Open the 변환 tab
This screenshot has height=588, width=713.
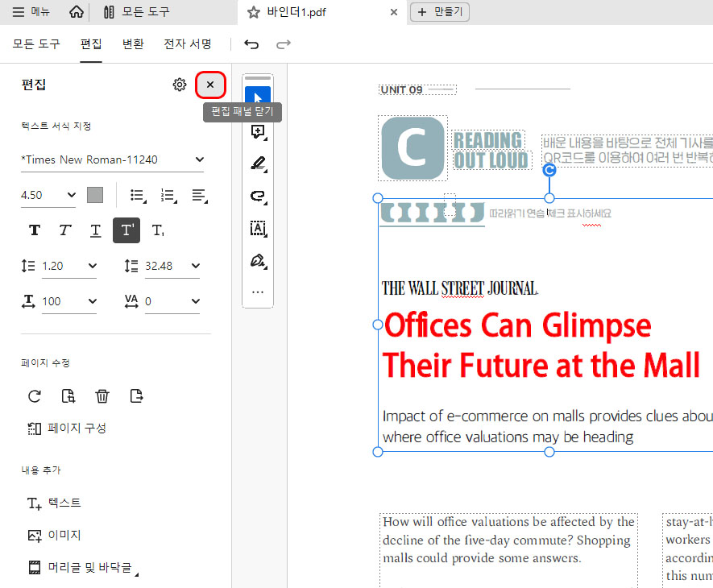pyautogui.click(x=133, y=43)
